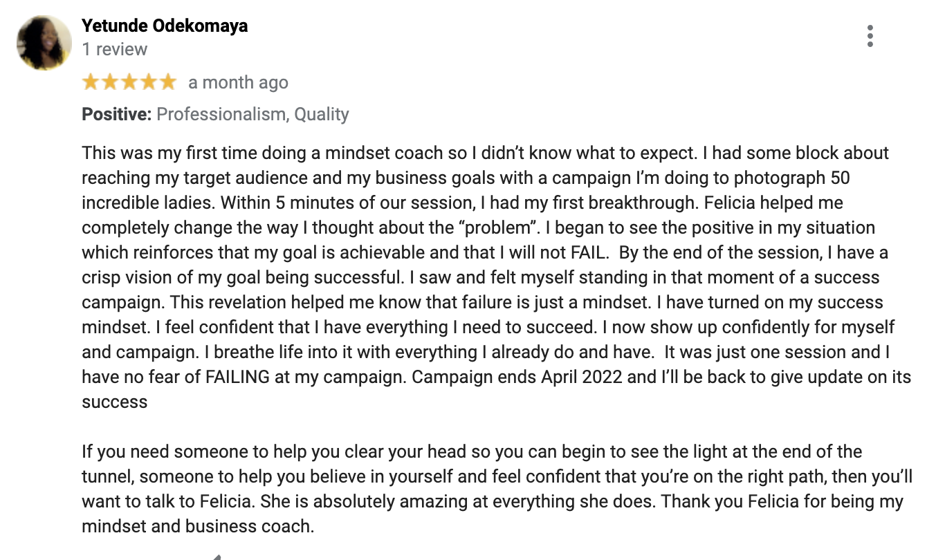This screenshot has height=560, width=927.
Task: Click the 'a month ago' timestamp
Action: pos(238,83)
